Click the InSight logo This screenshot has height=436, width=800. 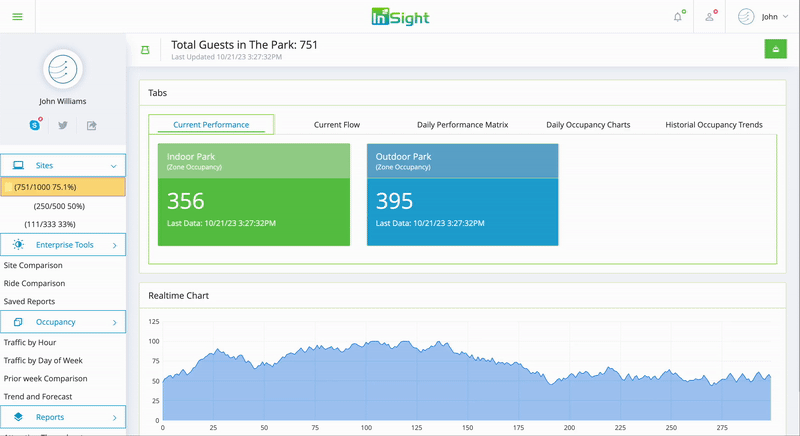coord(401,17)
